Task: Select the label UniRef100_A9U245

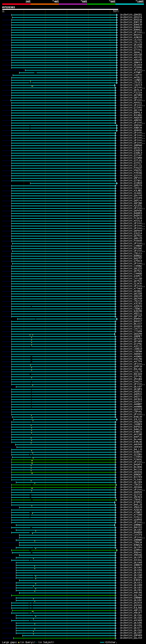Action: 131,60
